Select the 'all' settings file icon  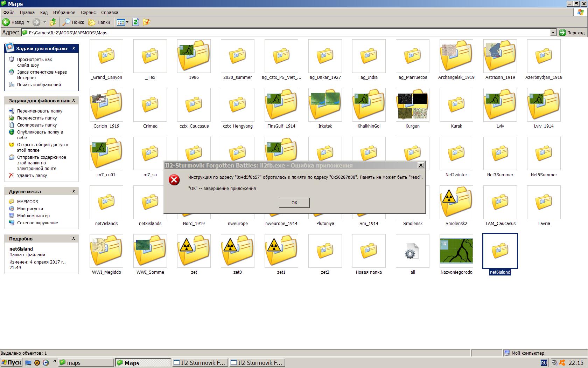pyautogui.click(x=413, y=251)
